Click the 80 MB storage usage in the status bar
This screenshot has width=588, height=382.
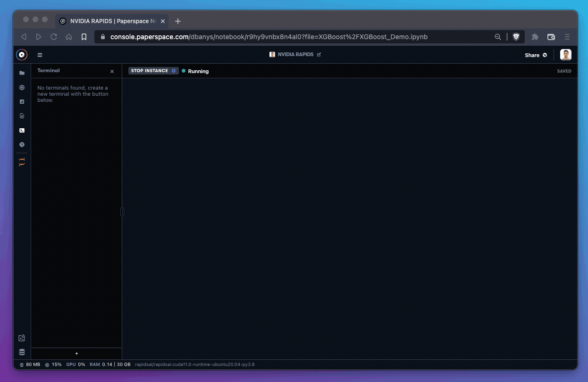point(30,365)
